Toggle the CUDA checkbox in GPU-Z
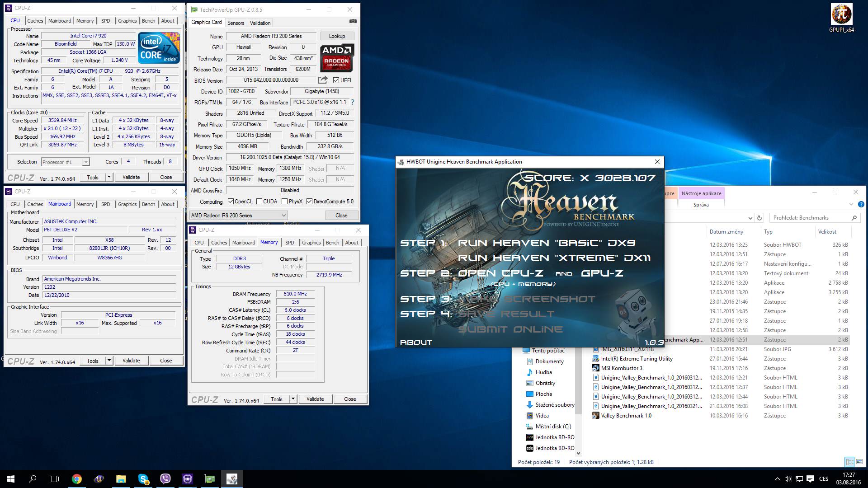 (x=259, y=202)
